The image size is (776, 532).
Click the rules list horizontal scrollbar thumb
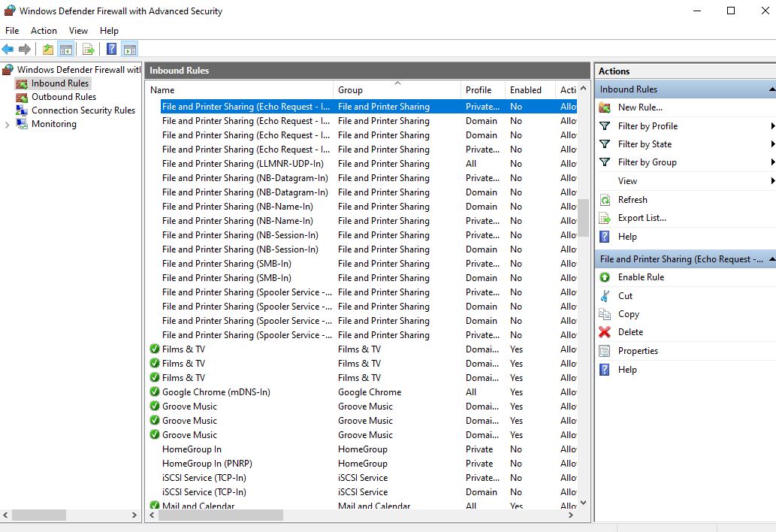coord(220,515)
